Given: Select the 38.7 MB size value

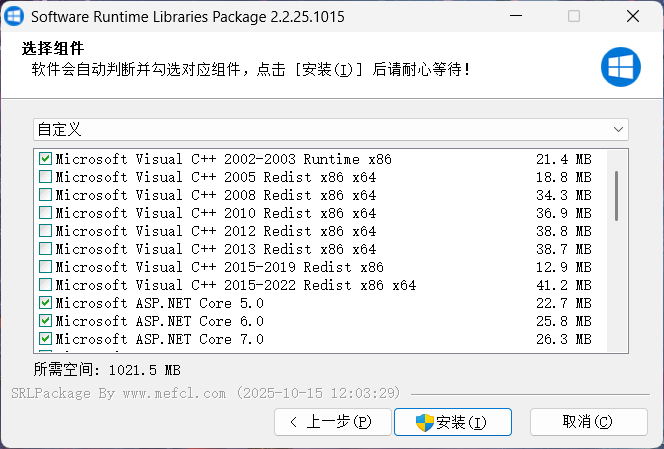Looking at the screenshot, I should (x=564, y=249).
